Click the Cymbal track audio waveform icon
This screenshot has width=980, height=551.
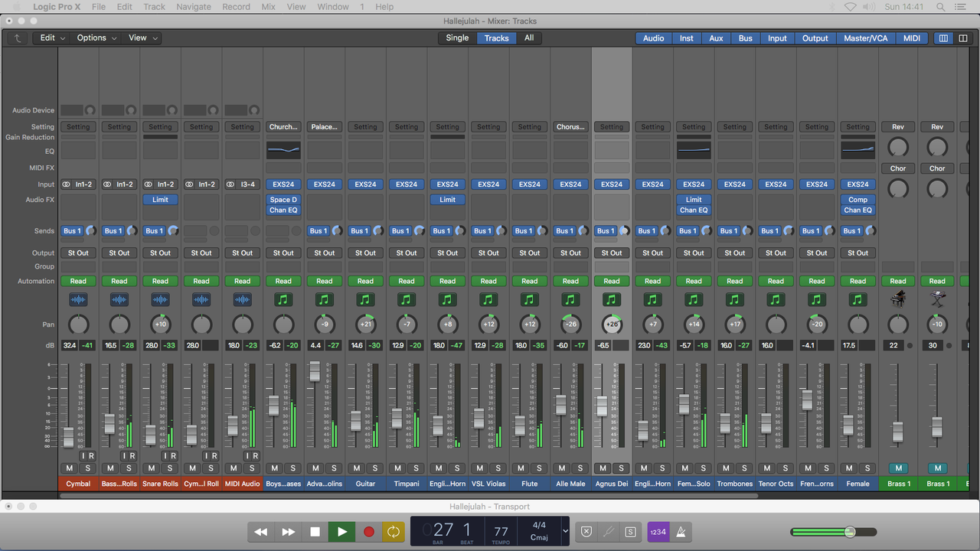click(x=78, y=300)
